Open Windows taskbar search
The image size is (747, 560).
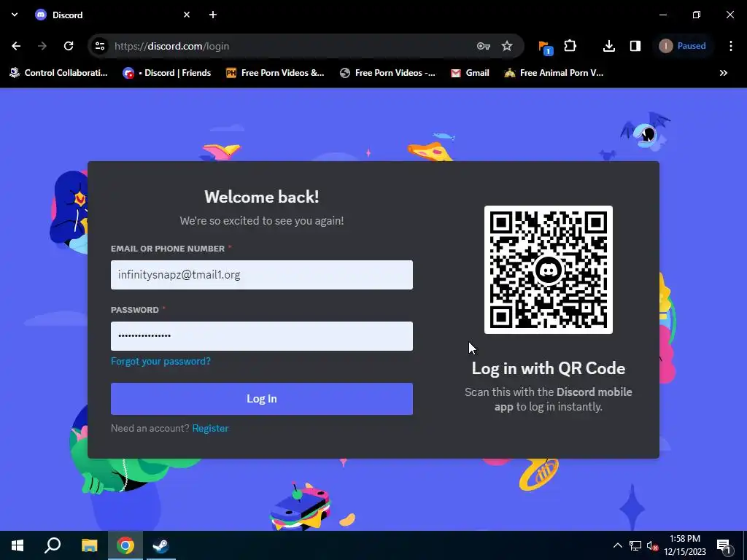(53, 545)
